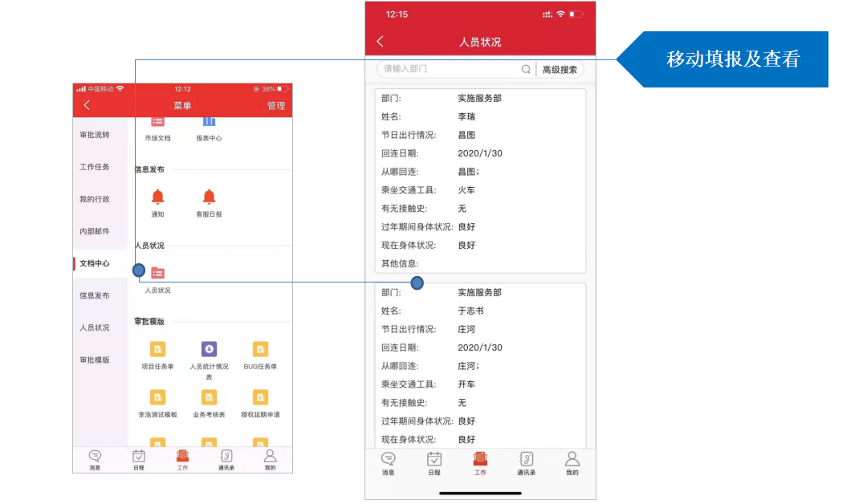The width and height of the screenshot is (863, 504).
Task: Switch to 文档中心 in the left sidebar
Action: [95, 263]
